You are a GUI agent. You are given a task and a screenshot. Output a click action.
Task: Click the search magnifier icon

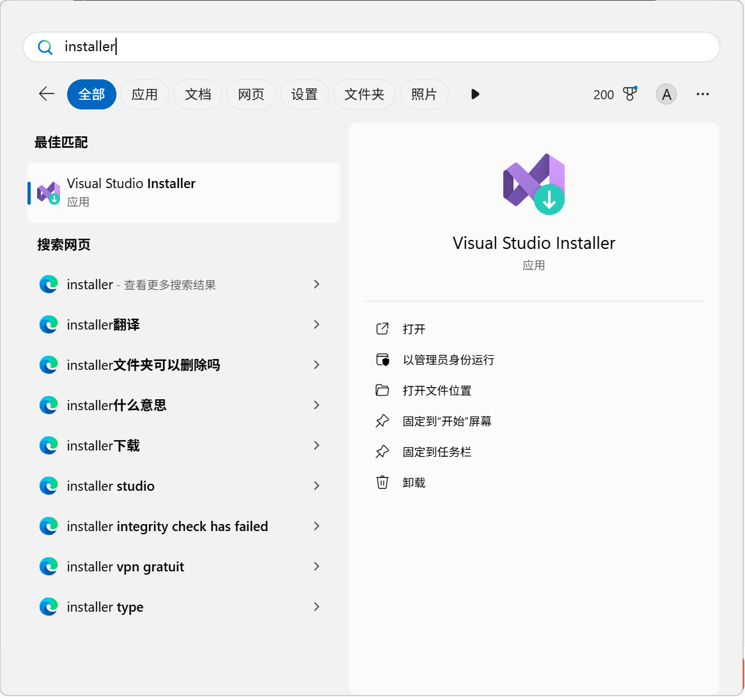pos(45,47)
